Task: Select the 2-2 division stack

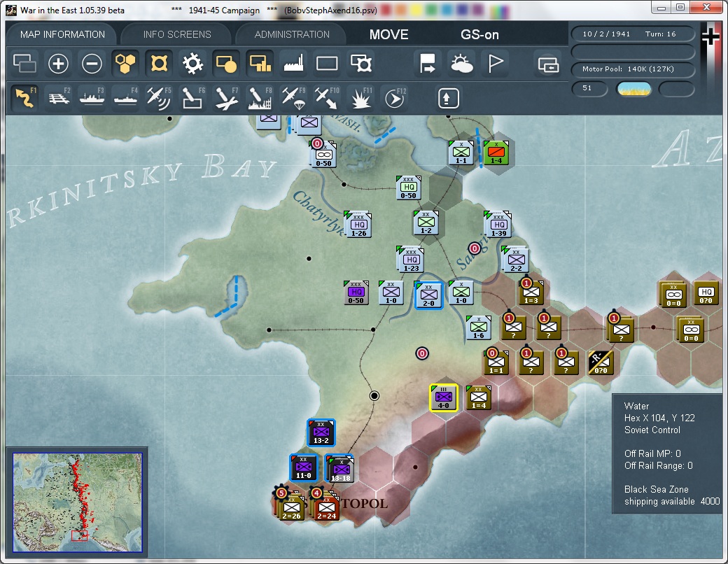Action: point(515,260)
